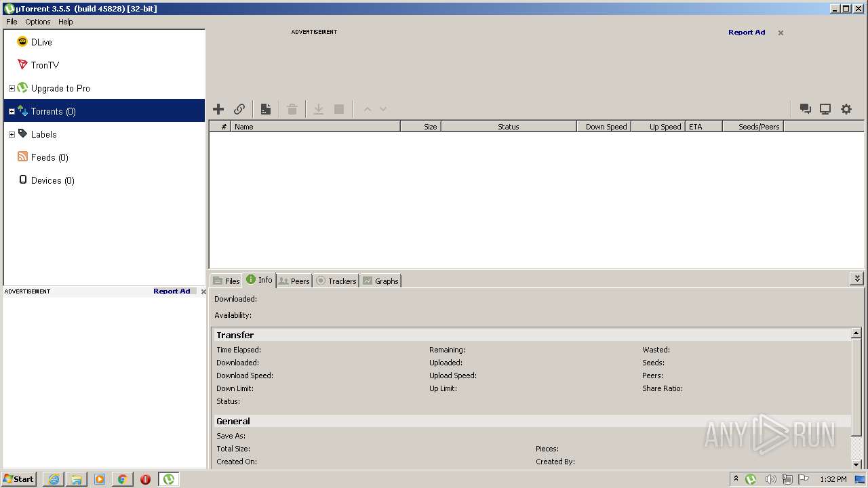
Task: Sort torrents by Down Speed column
Action: [x=604, y=127]
